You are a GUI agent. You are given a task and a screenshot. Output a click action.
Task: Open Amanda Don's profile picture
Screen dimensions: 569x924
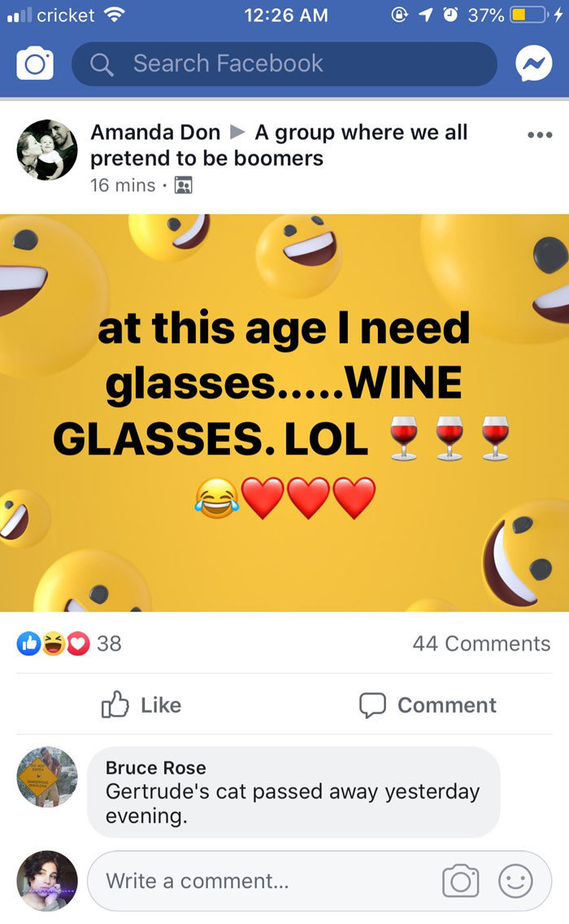(47, 150)
